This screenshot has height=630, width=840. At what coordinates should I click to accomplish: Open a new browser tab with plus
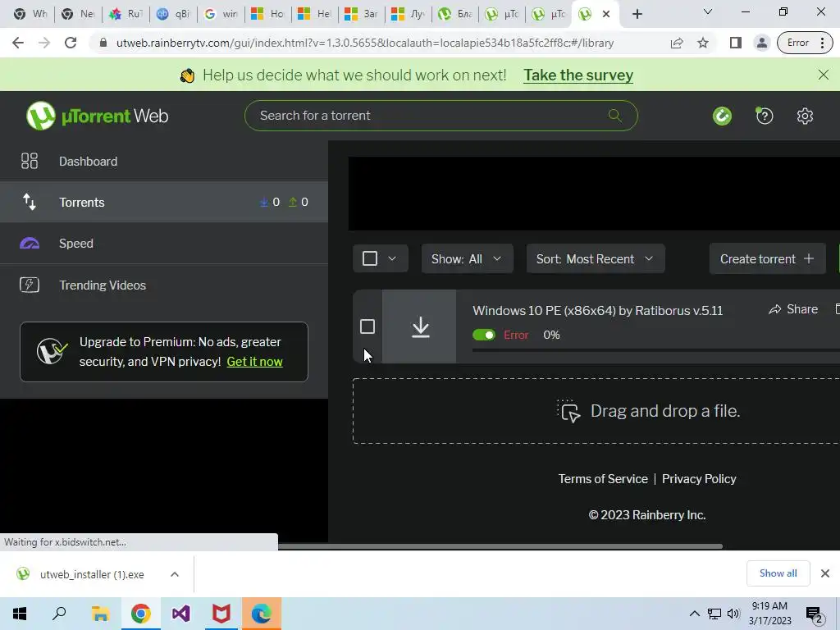637,14
